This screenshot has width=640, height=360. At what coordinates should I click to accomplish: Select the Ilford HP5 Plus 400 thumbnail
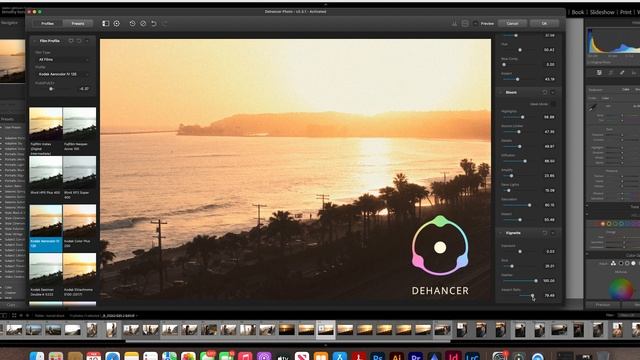tap(46, 172)
